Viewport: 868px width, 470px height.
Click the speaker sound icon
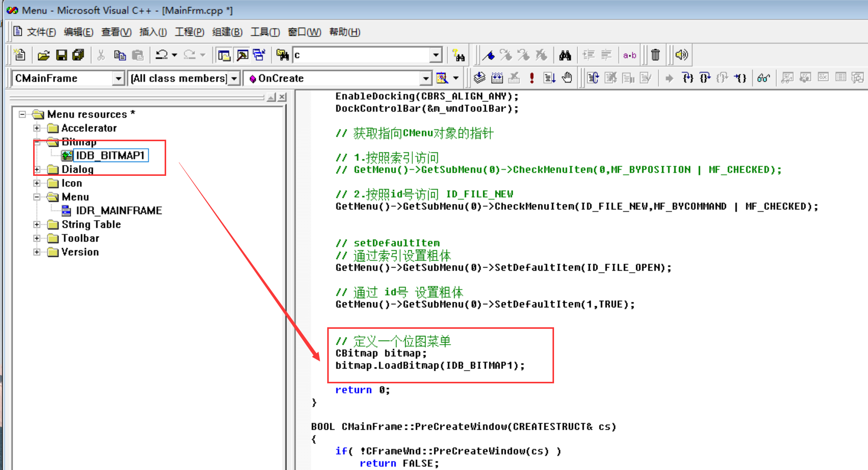point(681,55)
